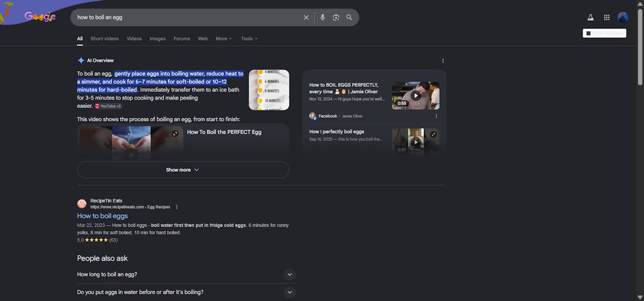Open Search Labs flask icon
The height and width of the screenshot is (301, 644).
[590, 18]
